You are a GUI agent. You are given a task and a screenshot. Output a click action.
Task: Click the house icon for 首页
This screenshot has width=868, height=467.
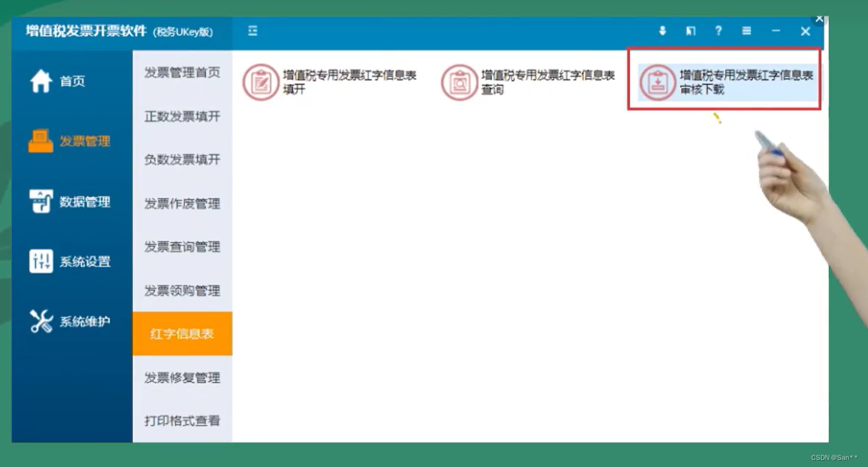click(x=41, y=81)
